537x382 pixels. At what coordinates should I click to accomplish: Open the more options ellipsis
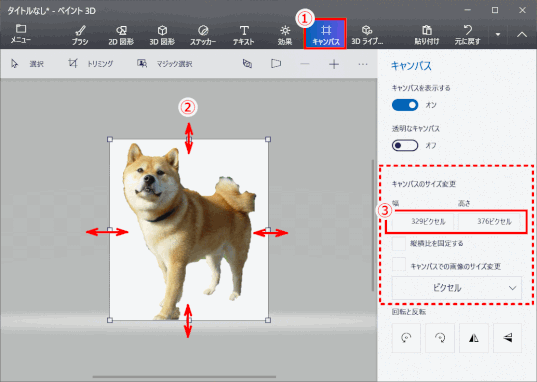pos(363,64)
